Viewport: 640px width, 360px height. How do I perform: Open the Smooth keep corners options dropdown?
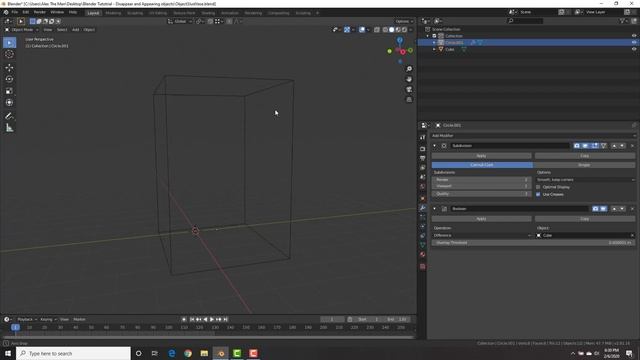pos(585,180)
